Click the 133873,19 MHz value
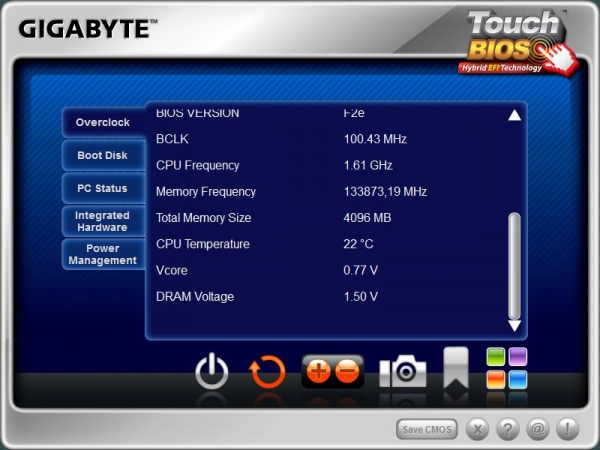The image size is (600, 450). (x=385, y=191)
